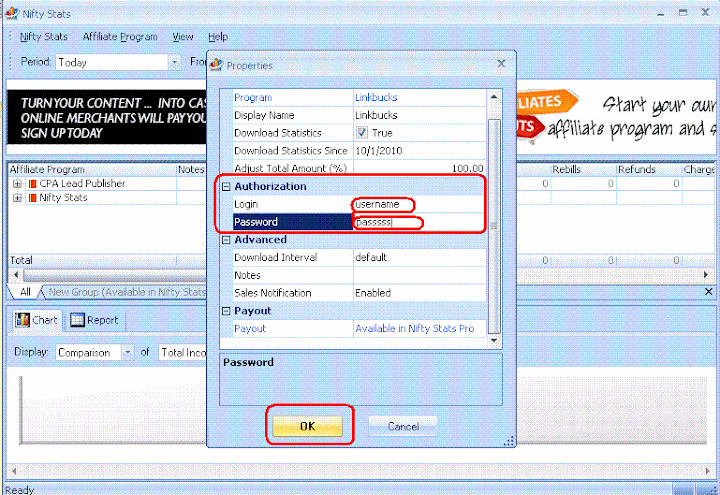Select Download Interval default value

(x=371, y=258)
